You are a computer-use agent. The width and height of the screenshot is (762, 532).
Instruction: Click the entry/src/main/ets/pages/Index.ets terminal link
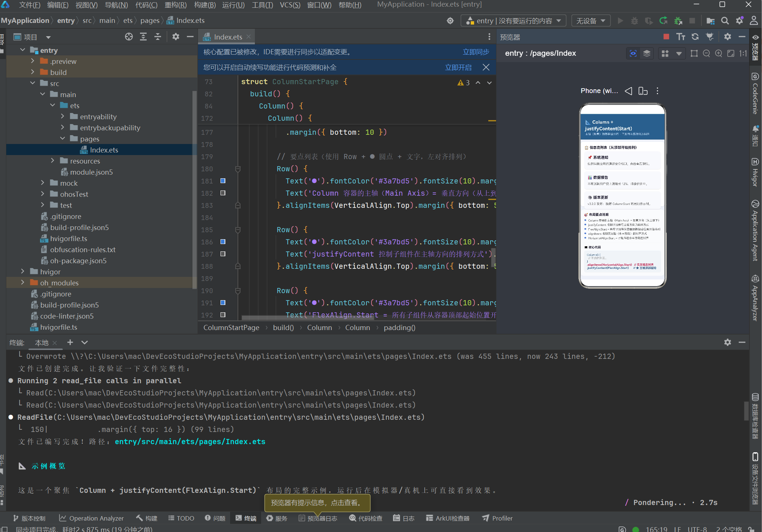(190, 442)
